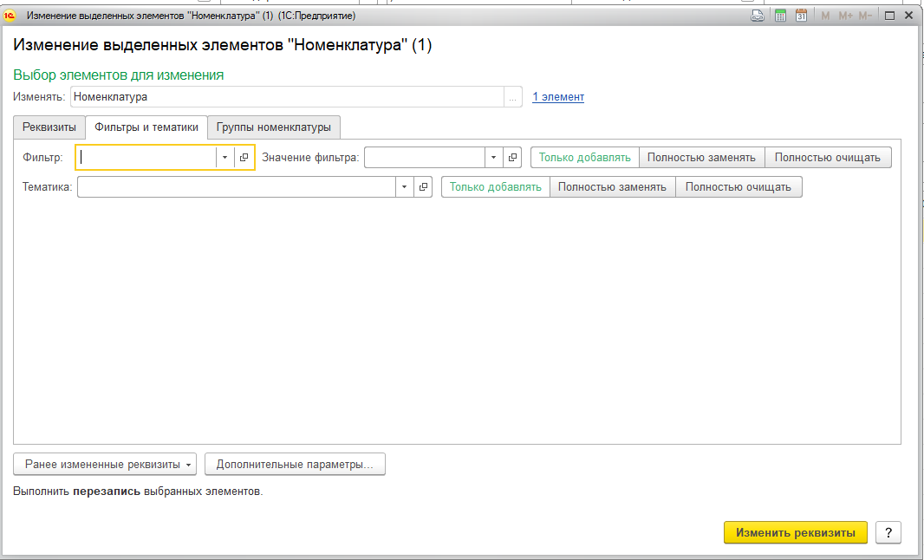Open the calculator from title bar
This screenshot has width=924, height=560.
[x=780, y=16]
